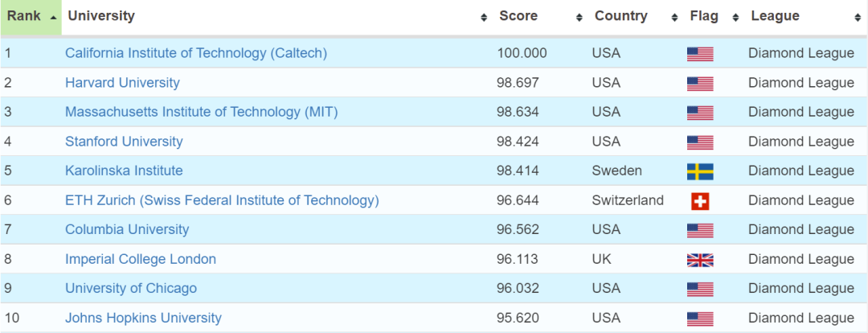
Task: Click the USA flag beside Caltech
Action: (700, 54)
